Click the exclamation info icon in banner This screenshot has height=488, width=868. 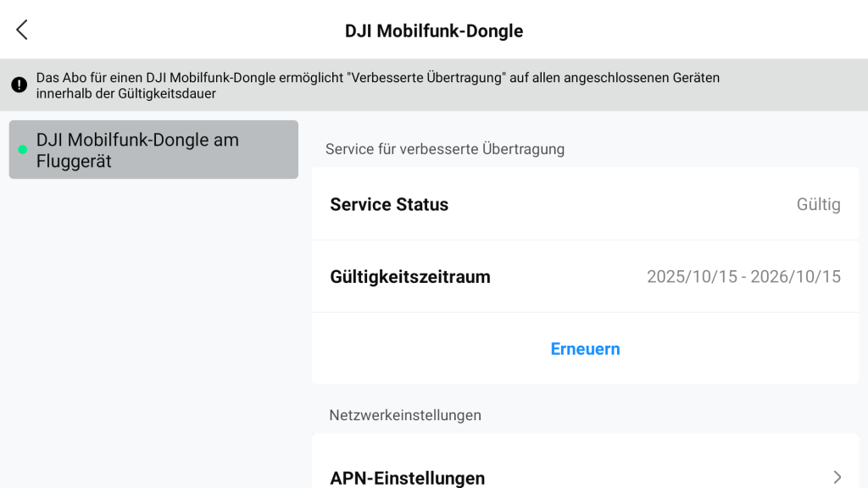click(19, 85)
